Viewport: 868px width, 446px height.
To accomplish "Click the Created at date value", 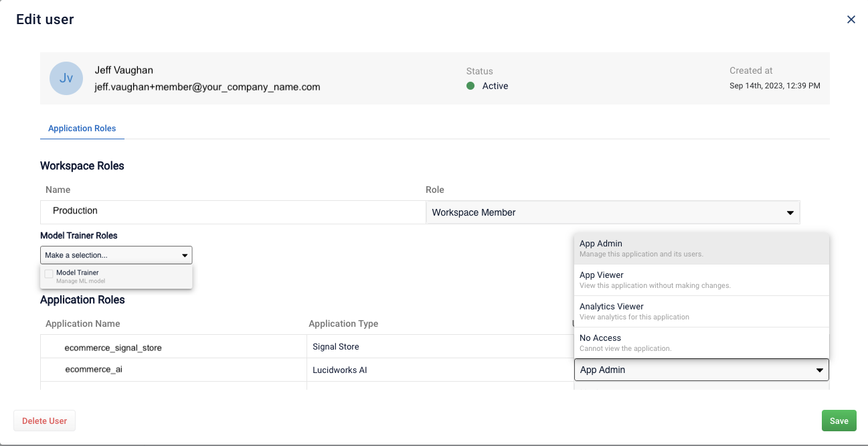I will pos(775,86).
